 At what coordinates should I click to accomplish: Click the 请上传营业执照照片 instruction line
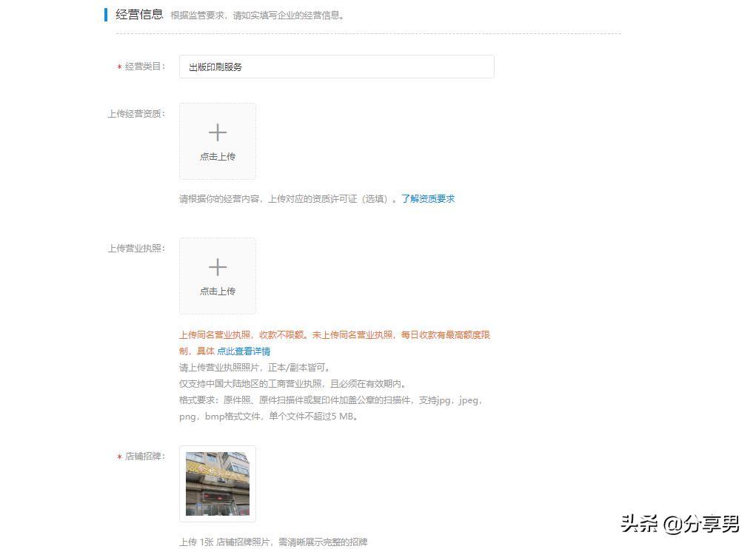click(255, 368)
